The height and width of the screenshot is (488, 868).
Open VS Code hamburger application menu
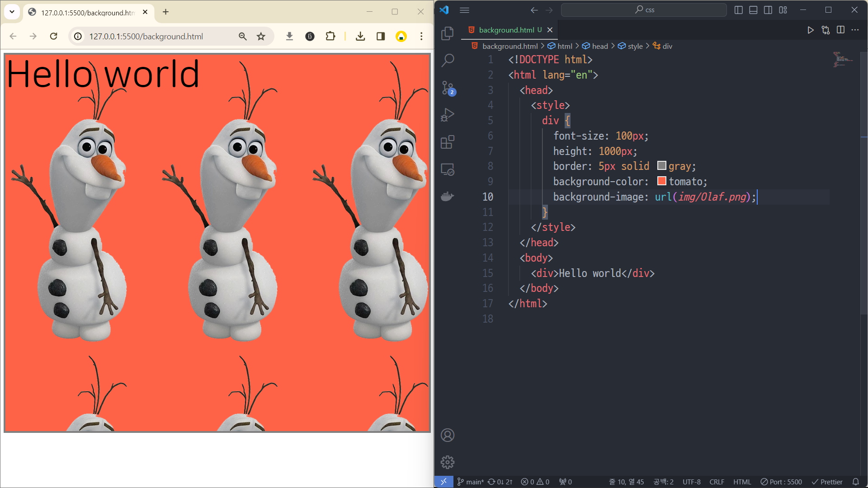[464, 10]
